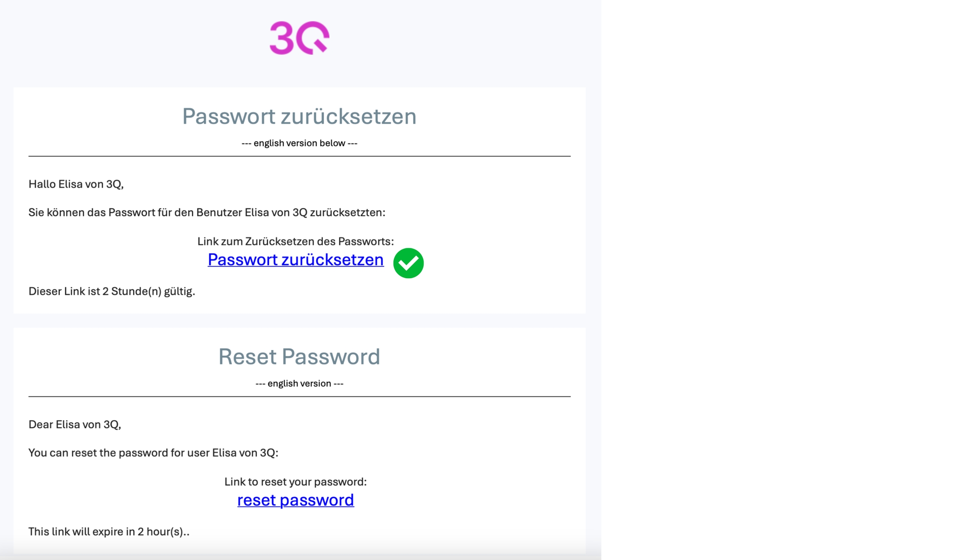
Task: Click the "Dear Elisa von 3Q" greeting
Action: click(x=75, y=425)
